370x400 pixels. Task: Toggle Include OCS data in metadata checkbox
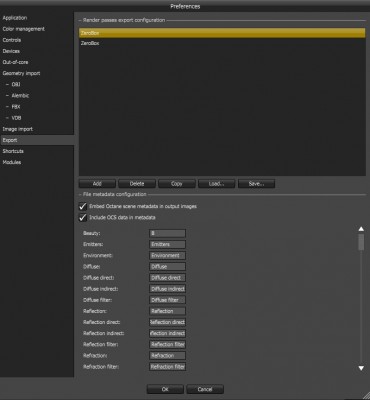(x=82, y=218)
